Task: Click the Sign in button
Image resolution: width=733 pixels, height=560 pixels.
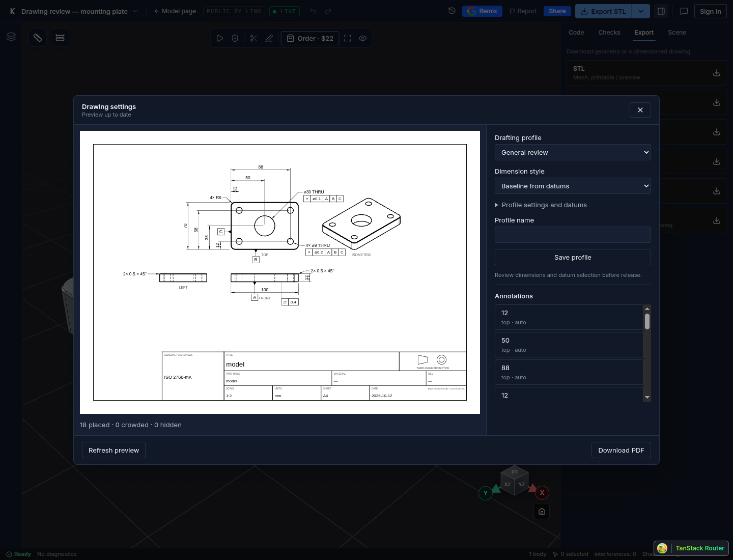Action: (710, 11)
